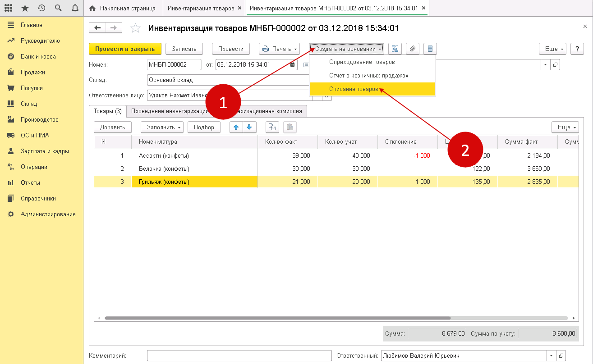Go back with the left arrow button
593x364 pixels.
(97, 28)
